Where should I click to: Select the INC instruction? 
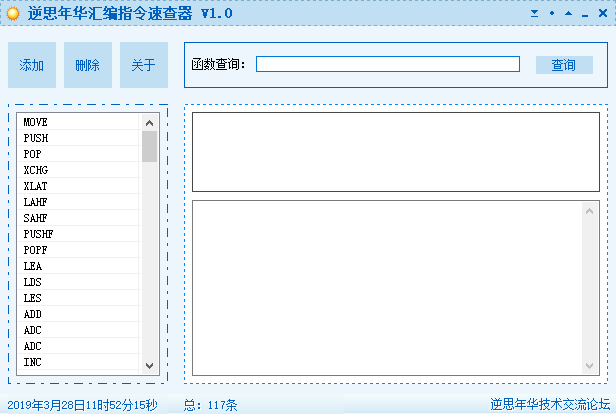pos(80,362)
